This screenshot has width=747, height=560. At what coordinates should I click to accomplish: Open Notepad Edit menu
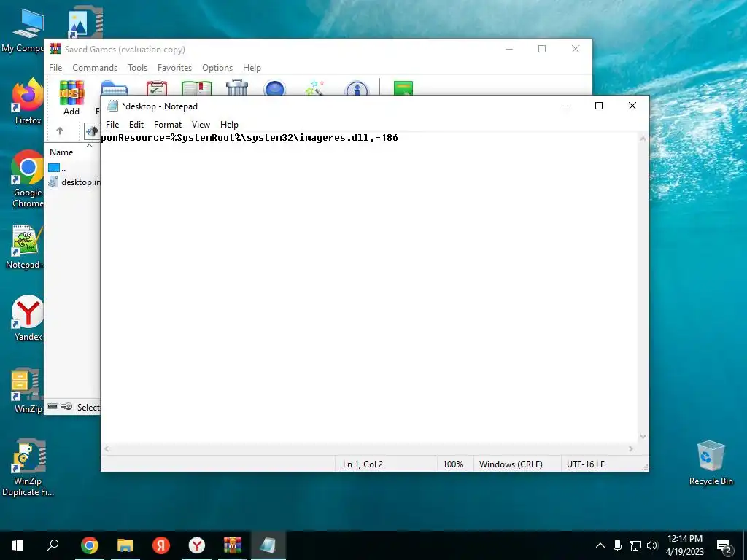coord(136,124)
